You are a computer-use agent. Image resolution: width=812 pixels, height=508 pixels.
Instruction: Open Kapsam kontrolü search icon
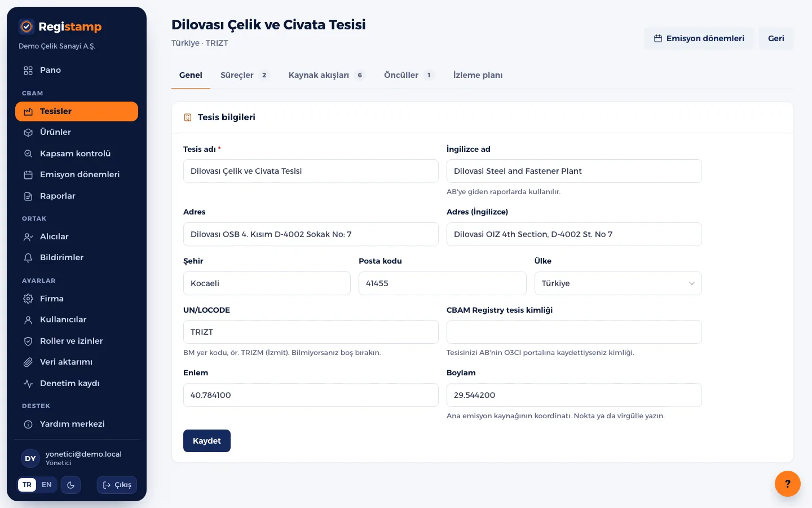point(28,154)
